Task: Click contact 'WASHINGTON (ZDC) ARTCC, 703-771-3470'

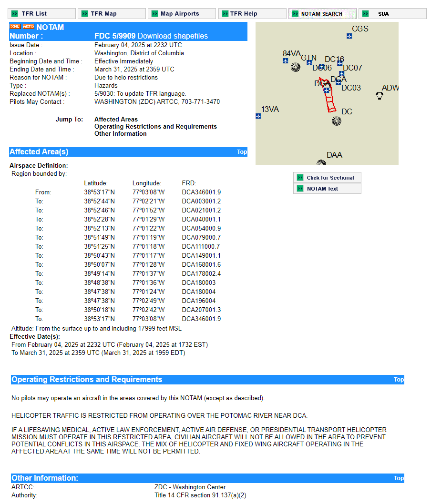Action: click(x=157, y=101)
